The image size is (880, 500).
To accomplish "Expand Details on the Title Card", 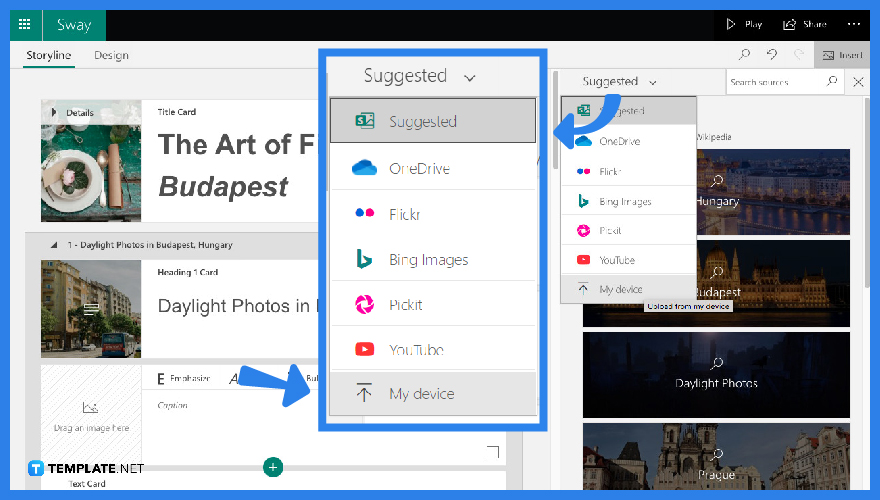I will [73, 112].
